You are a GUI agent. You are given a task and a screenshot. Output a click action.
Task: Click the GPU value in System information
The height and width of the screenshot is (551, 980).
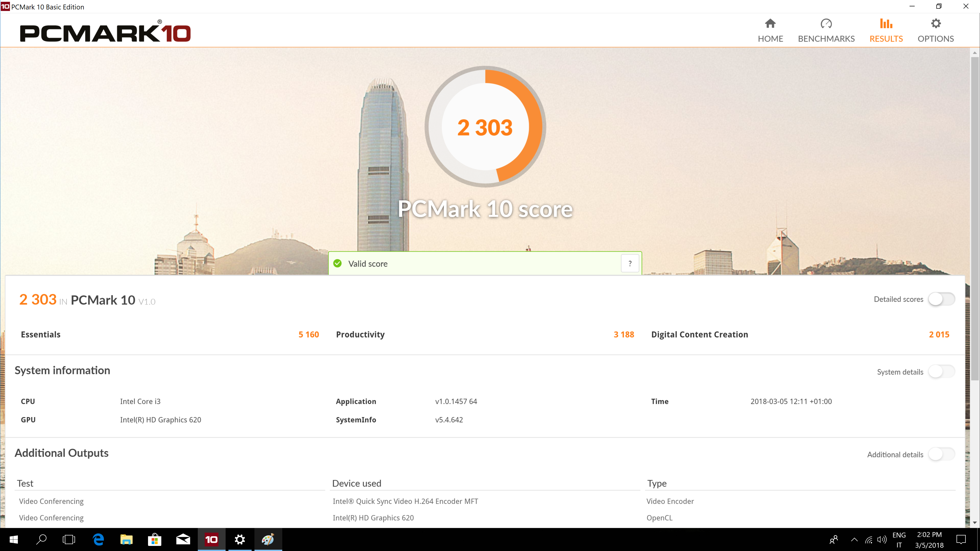160,420
